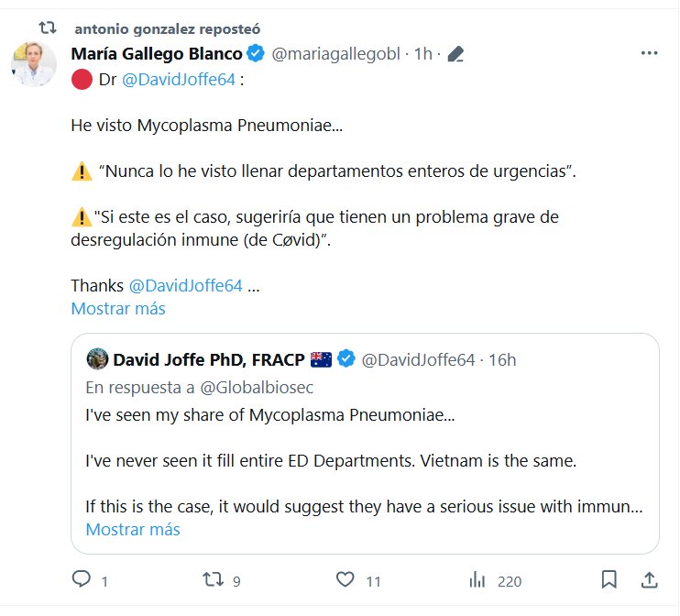Open the three-dot more options menu

(x=649, y=53)
